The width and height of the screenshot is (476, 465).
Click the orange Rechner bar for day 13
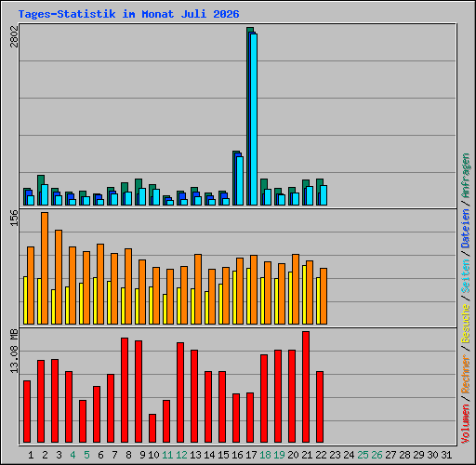coord(198,289)
